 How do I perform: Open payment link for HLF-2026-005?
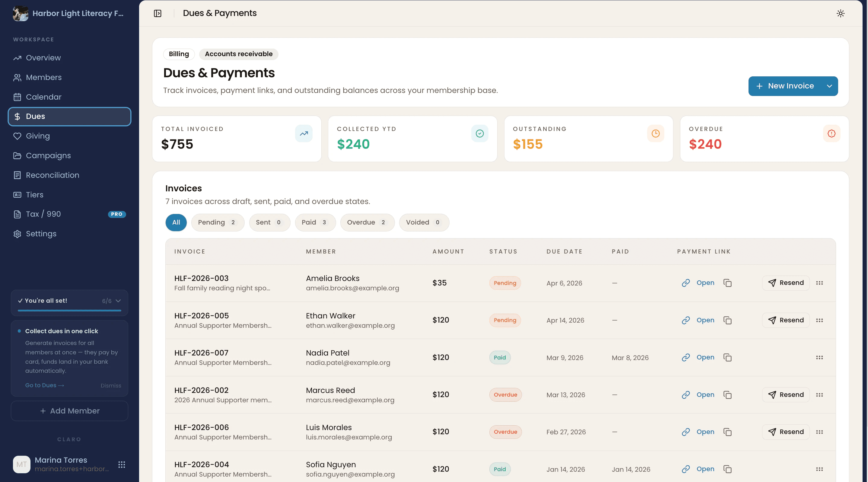(x=698, y=320)
